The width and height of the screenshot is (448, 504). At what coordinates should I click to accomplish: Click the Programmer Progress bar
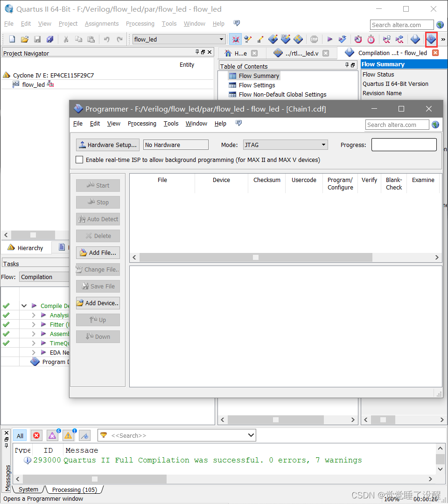coord(404,145)
